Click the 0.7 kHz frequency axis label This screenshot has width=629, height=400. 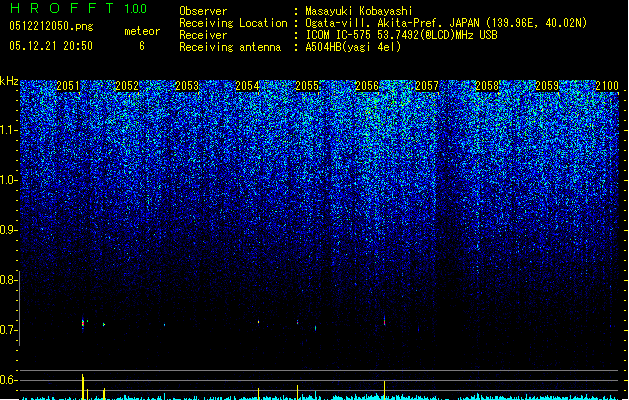[x=9, y=330]
